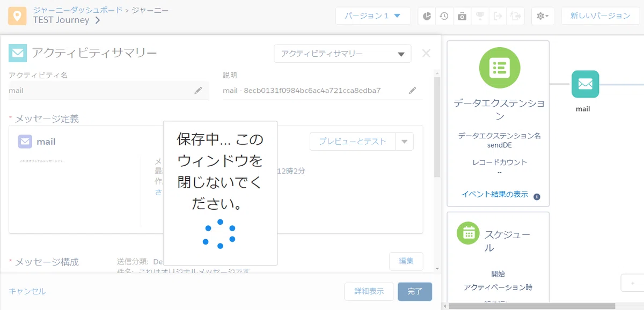The image size is (644, 310).
Task: Click the 詳細表示 button
Action: 369,292
